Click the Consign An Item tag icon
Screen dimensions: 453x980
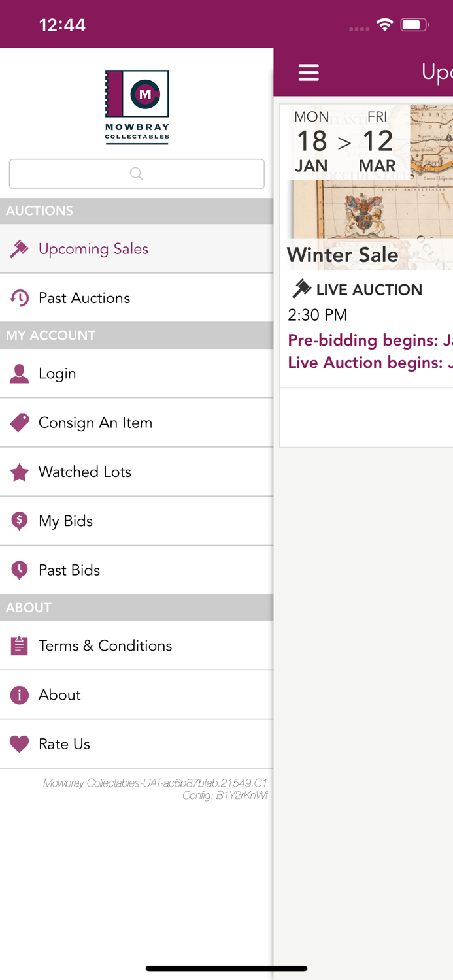pyautogui.click(x=20, y=422)
